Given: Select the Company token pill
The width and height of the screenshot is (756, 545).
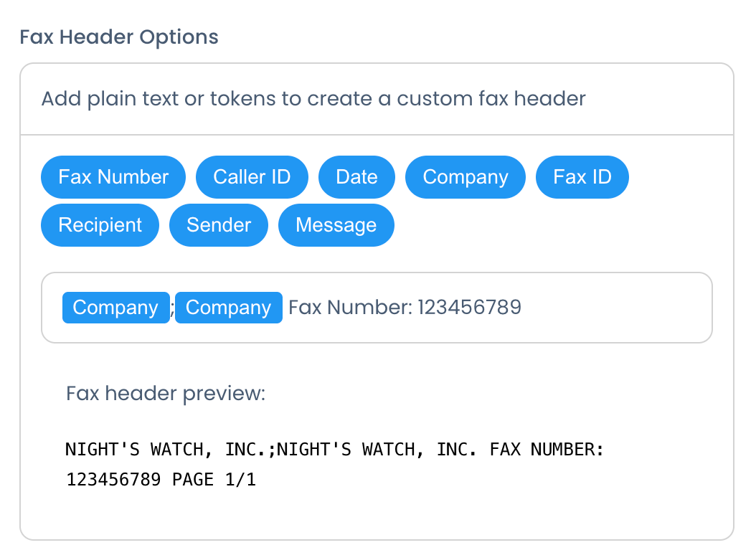Looking at the screenshot, I should [465, 176].
